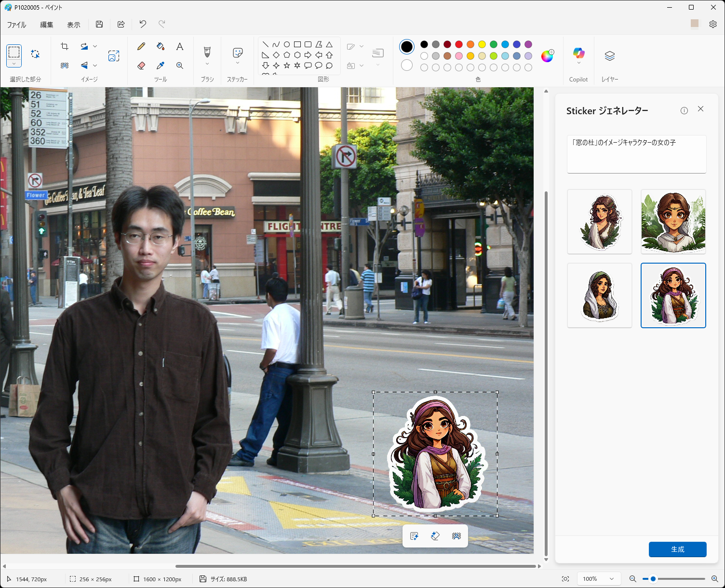Activate the Magnifier zoom tool
This screenshot has height=588, width=725.
click(179, 65)
